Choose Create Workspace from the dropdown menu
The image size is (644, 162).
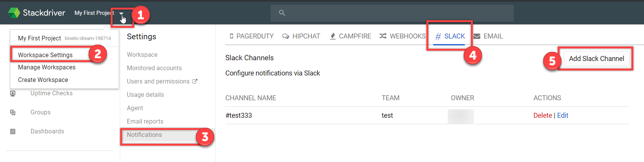coord(43,80)
